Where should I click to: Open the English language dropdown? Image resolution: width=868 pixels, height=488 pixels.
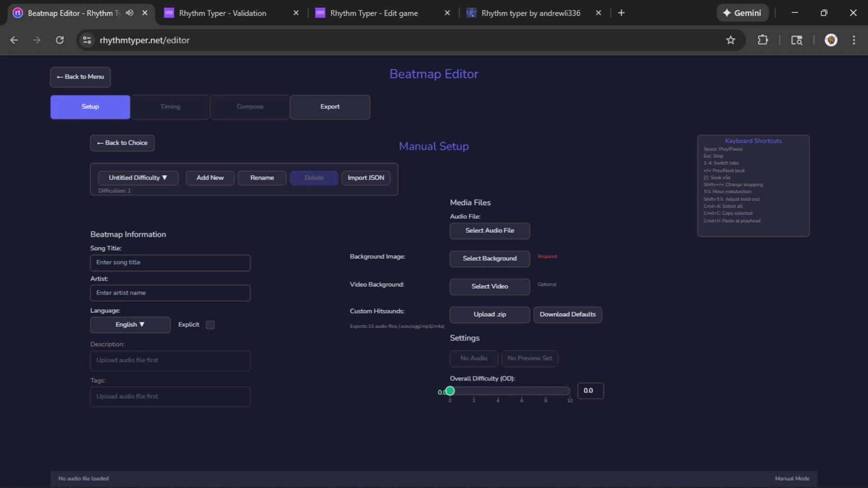pos(130,324)
